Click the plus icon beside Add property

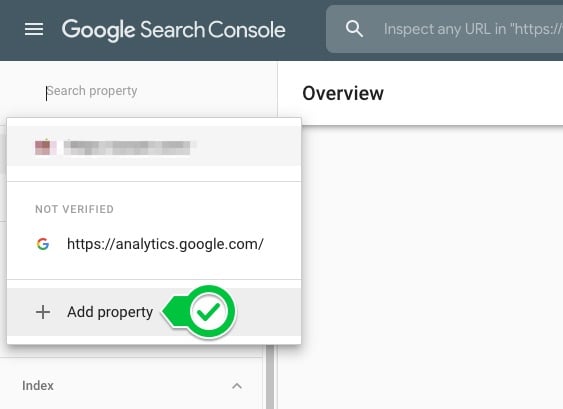click(x=43, y=312)
